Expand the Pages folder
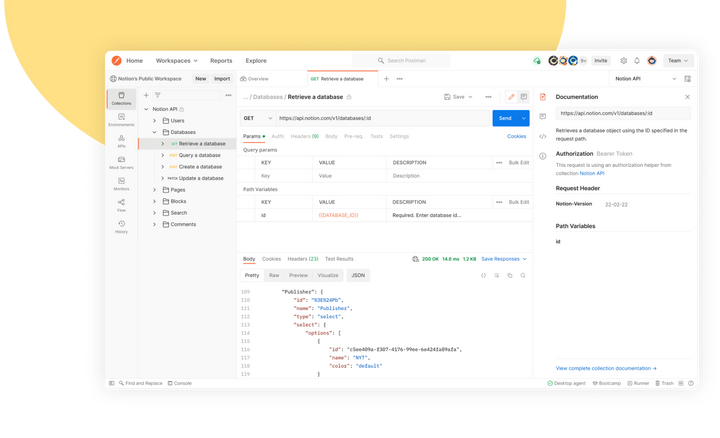This screenshot has width=720, height=438. 154,190
